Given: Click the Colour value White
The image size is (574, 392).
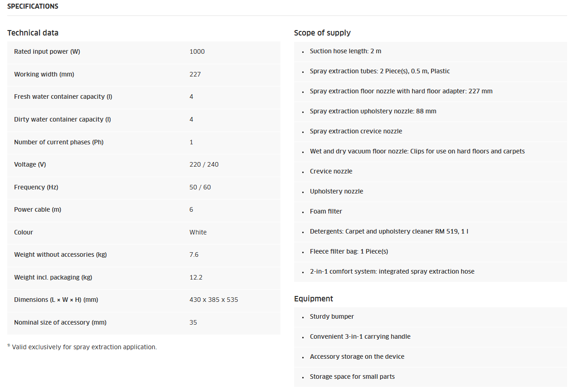Looking at the screenshot, I should (x=198, y=232).
